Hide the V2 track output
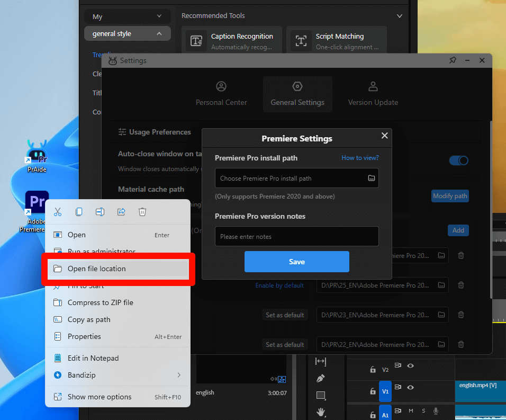The width and height of the screenshot is (506, 420). (410, 365)
